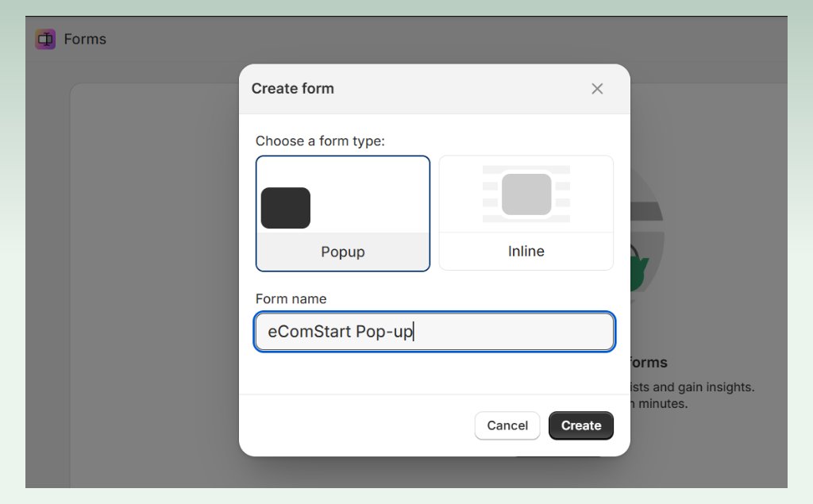The image size is (813, 504).
Task: Select the Inline form type
Action: pos(526,213)
